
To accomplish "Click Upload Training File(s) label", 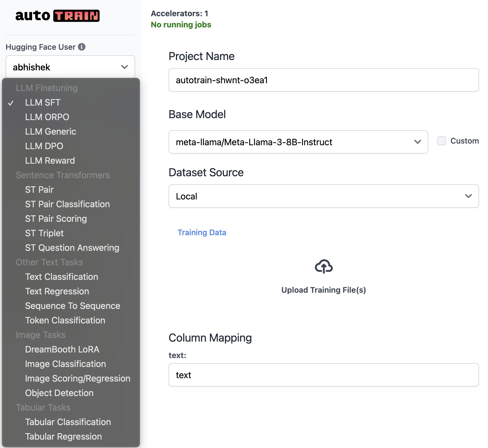I will click(324, 290).
